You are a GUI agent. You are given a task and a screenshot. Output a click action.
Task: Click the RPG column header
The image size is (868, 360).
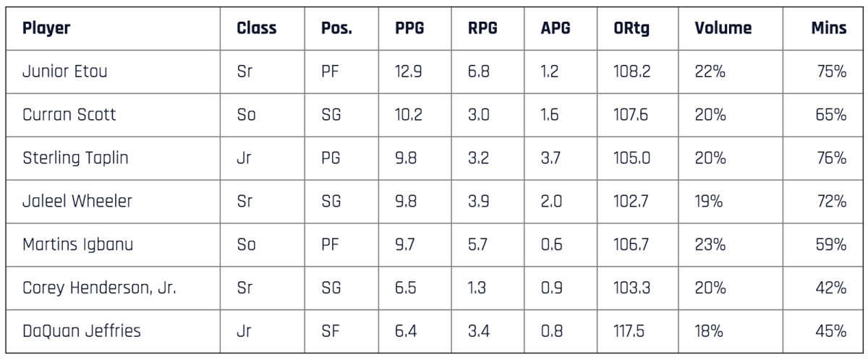(482, 28)
